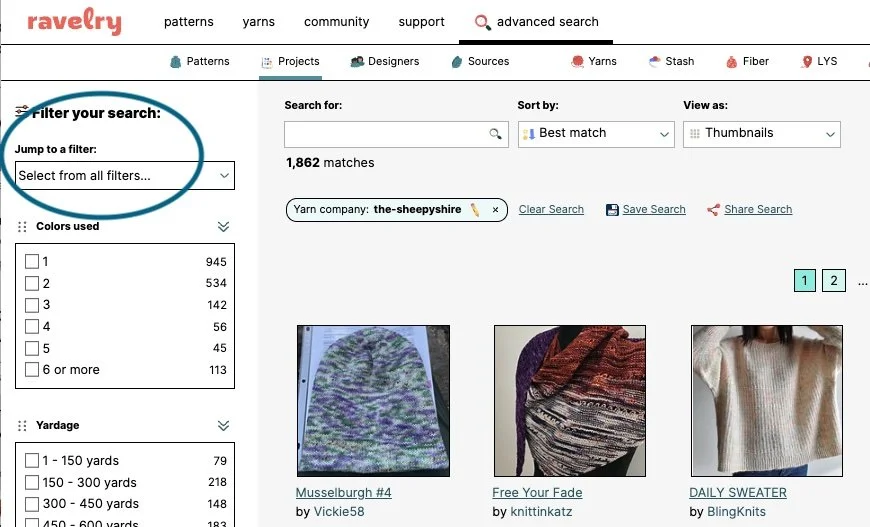Click the Stash icon
The height and width of the screenshot is (527, 870).
tap(655, 62)
